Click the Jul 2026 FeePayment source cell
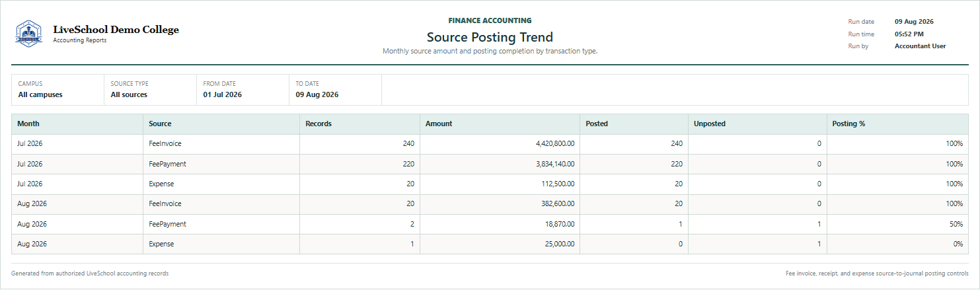980x290 pixels. pyautogui.click(x=221, y=164)
